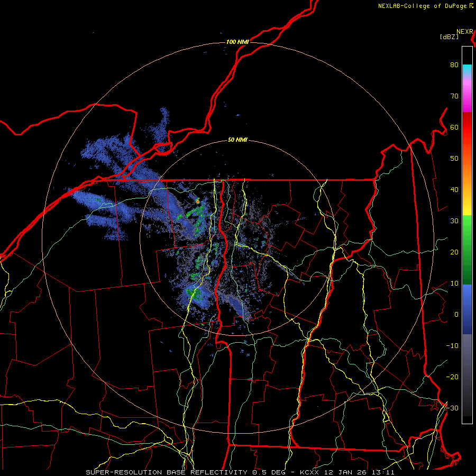
Task: Click the NEXR label above the color bar
Action: coord(464,32)
